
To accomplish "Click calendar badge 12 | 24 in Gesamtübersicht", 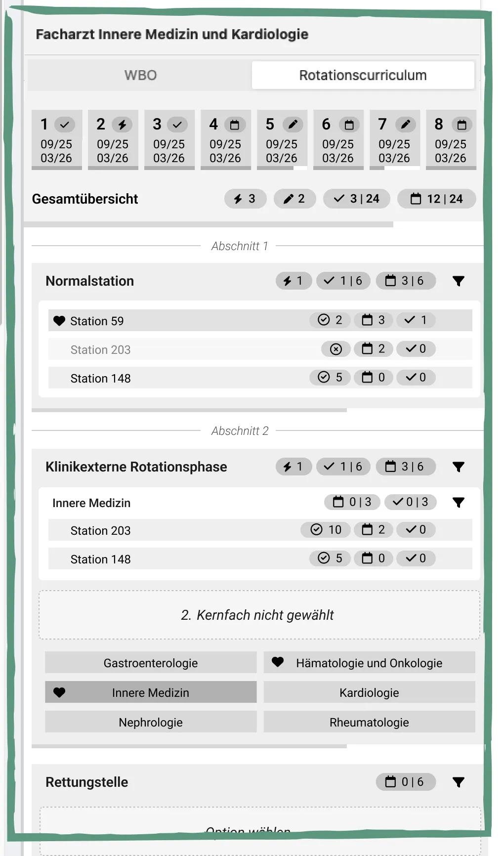I will point(437,199).
